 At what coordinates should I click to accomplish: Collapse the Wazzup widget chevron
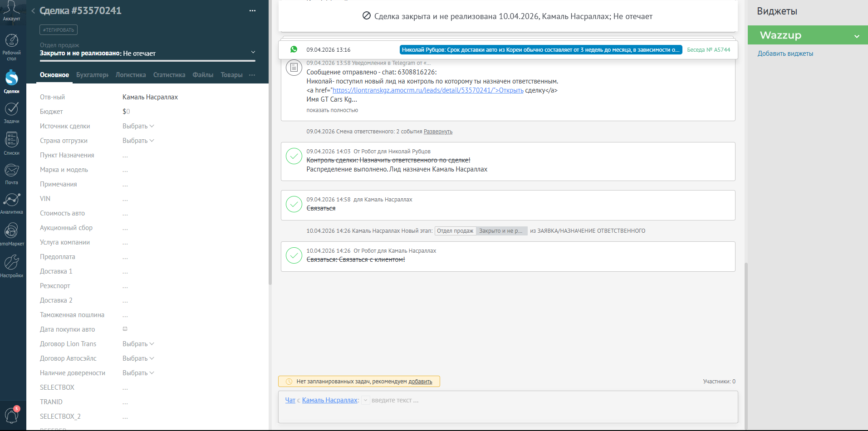(857, 36)
